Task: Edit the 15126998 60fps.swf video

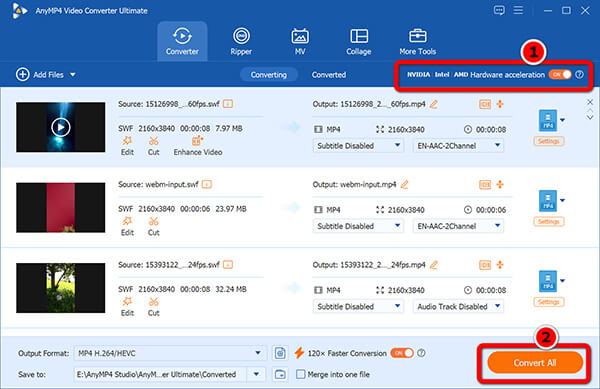Action: pyautogui.click(x=127, y=146)
